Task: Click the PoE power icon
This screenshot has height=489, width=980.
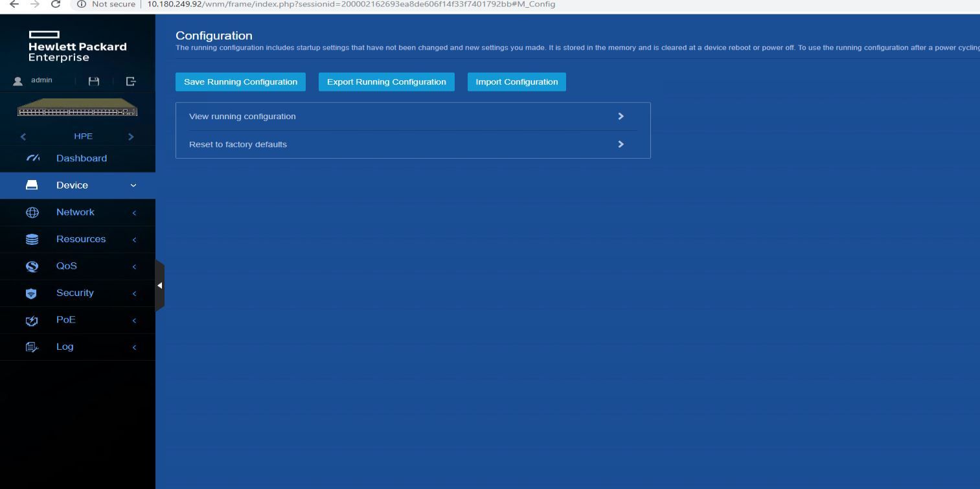Action: tap(32, 321)
